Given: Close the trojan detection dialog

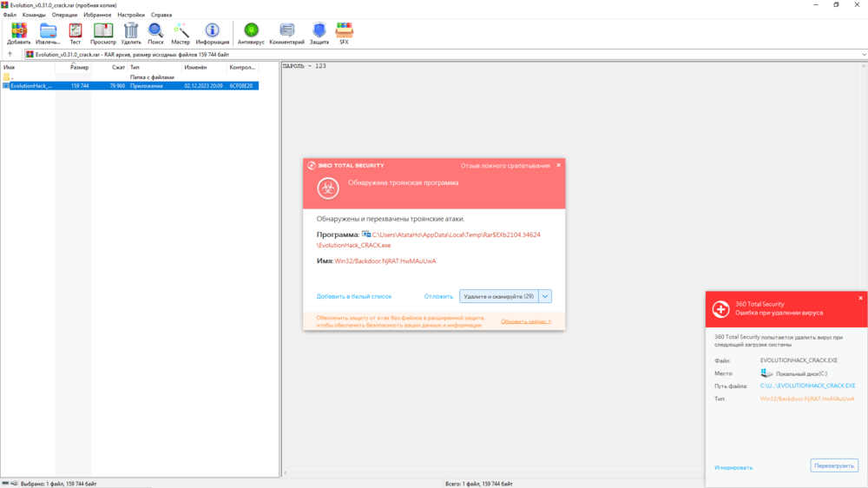Looking at the screenshot, I should (x=558, y=165).
